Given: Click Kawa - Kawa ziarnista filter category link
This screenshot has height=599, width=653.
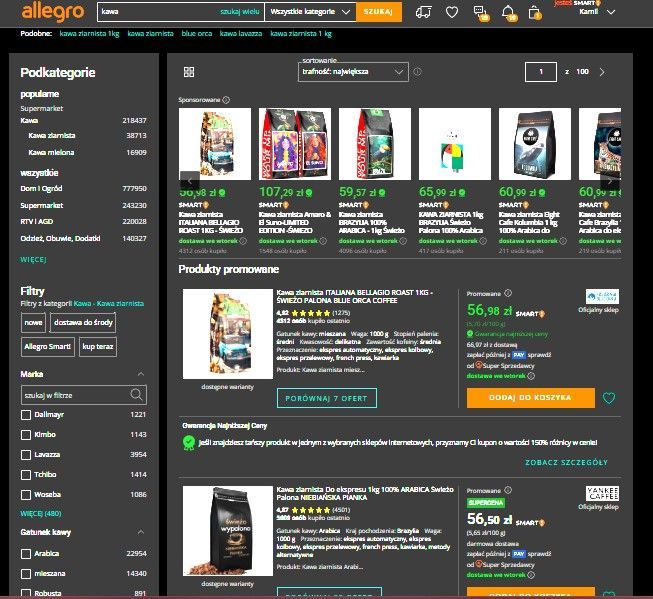Looking at the screenshot, I should coord(109,304).
